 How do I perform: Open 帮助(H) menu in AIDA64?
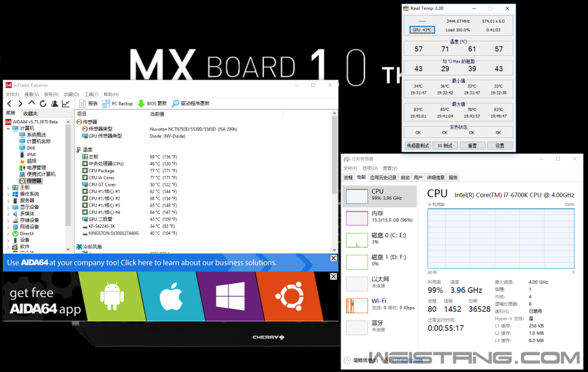tap(111, 94)
